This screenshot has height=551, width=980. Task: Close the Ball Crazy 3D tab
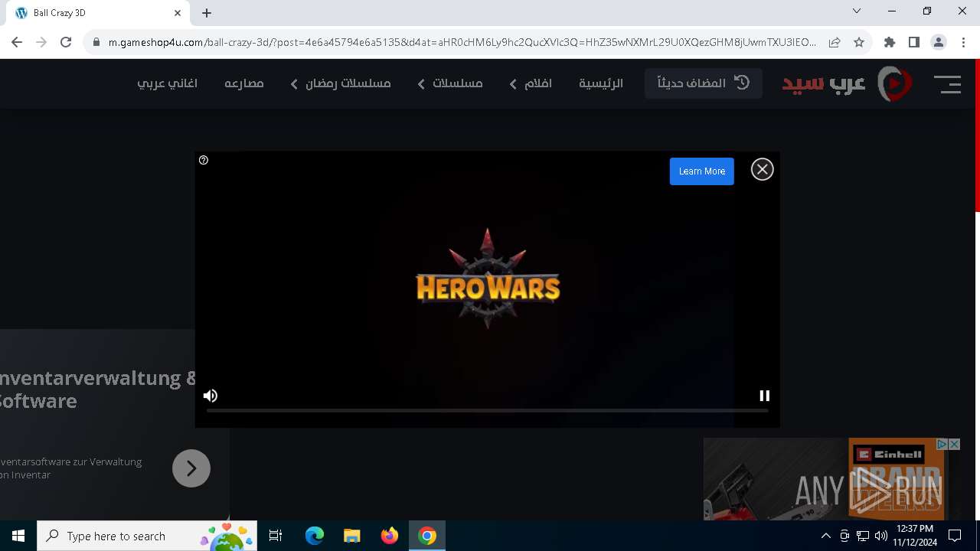178,13
